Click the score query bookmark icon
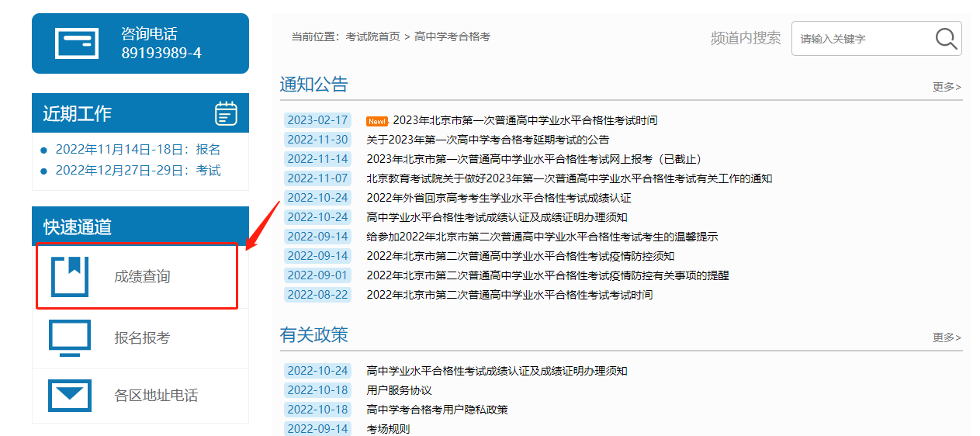Viewport: 980px width, 436px height. coord(70,276)
